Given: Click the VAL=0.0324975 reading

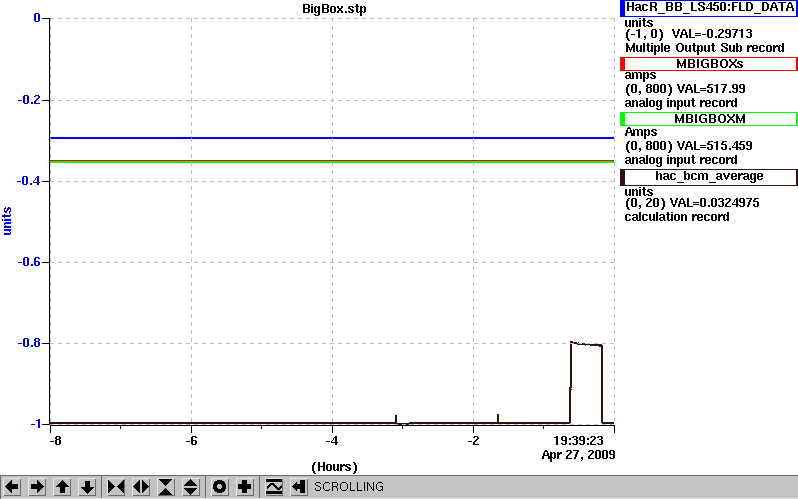Looking at the screenshot, I should [x=715, y=203].
